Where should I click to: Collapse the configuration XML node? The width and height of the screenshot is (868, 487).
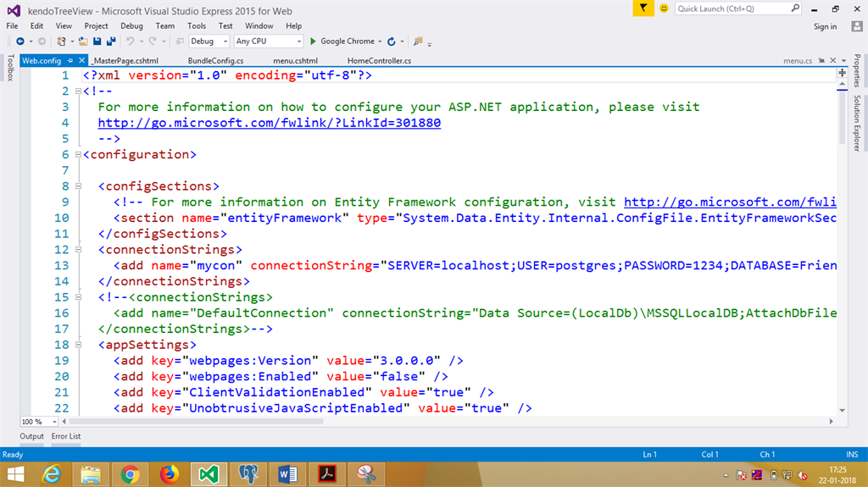(x=78, y=155)
